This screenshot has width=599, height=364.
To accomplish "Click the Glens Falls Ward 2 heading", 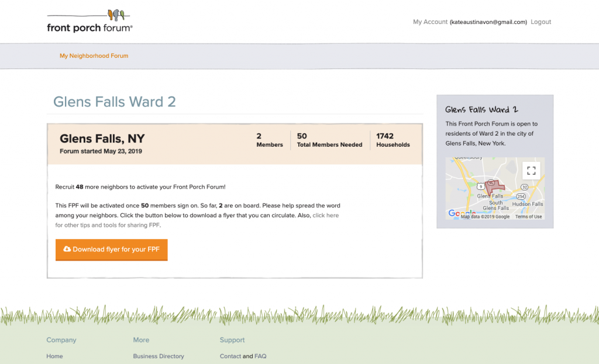I will (115, 102).
